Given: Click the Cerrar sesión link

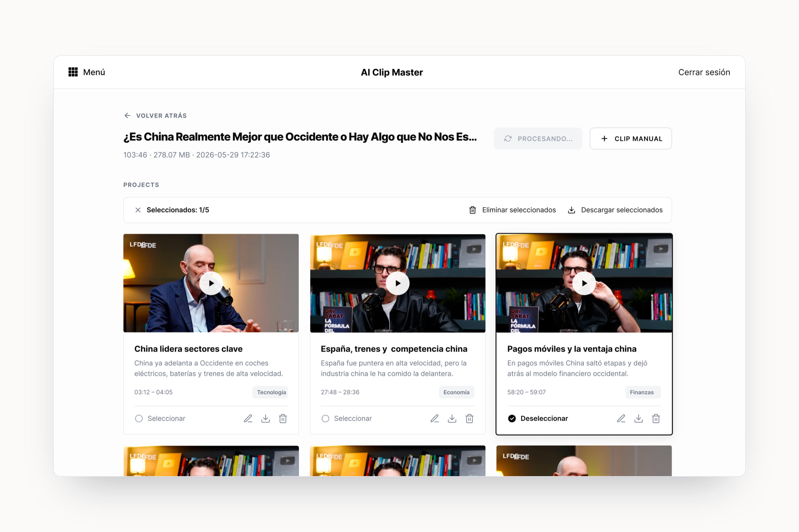Looking at the screenshot, I should (704, 72).
